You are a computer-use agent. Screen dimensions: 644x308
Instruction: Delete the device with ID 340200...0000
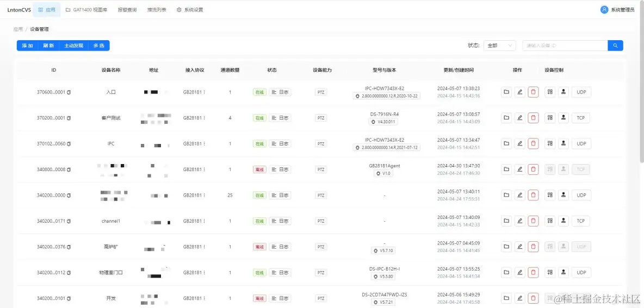[533, 195]
